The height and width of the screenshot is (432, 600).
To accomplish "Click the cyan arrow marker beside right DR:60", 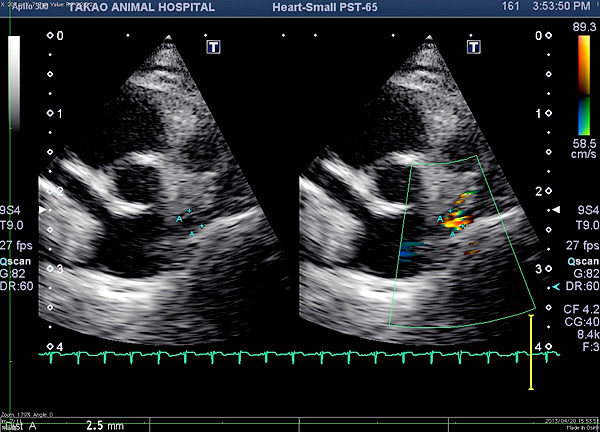I will (x=558, y=287).
